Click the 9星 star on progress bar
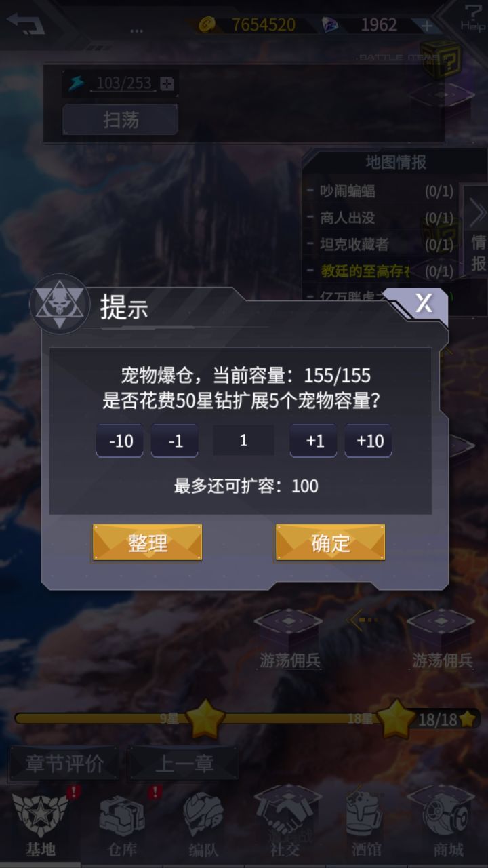 (205, 719)
